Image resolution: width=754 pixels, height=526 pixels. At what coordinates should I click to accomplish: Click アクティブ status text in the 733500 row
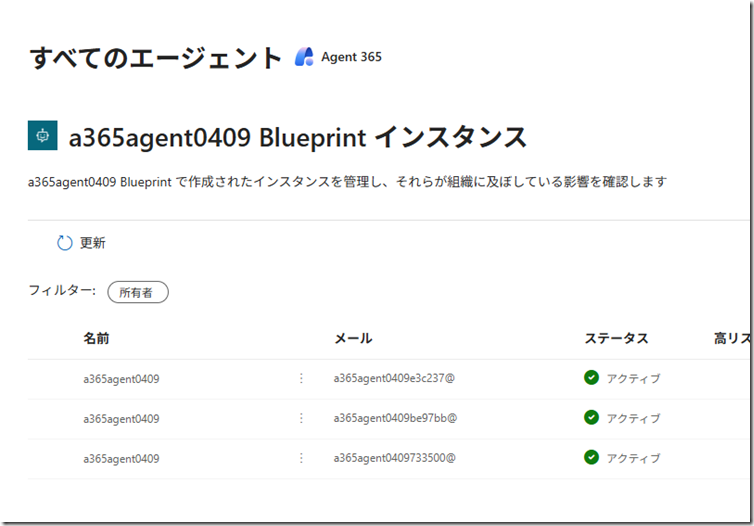(633, 458)
